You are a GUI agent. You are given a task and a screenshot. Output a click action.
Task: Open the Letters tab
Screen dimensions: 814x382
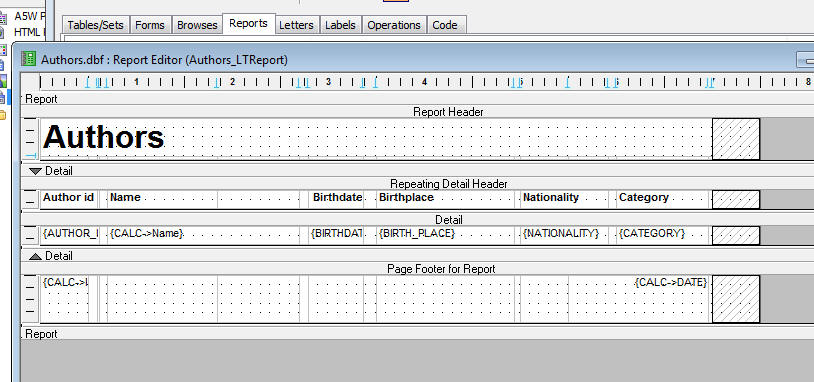tap(296, 25)
